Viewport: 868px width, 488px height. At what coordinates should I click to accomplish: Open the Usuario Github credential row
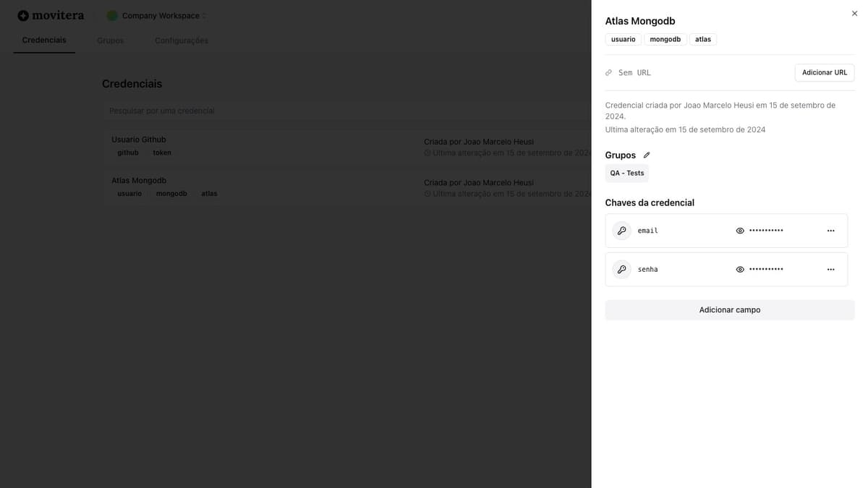(x=347, y=146)
